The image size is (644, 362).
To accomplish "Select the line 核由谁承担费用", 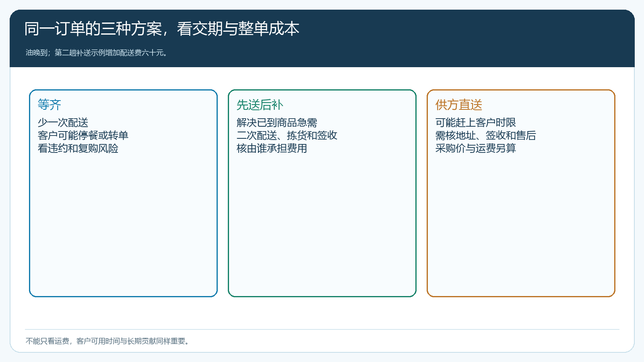I will (272, 148).
